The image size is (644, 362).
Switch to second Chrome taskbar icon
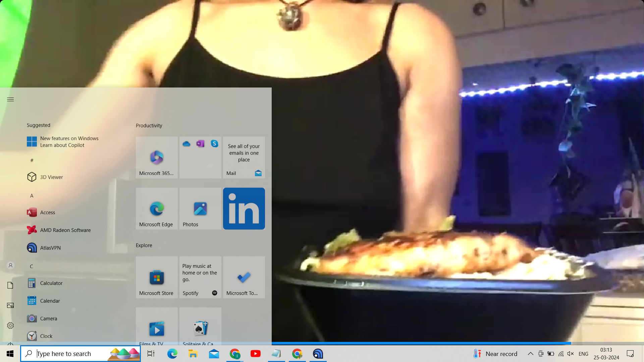297,354
